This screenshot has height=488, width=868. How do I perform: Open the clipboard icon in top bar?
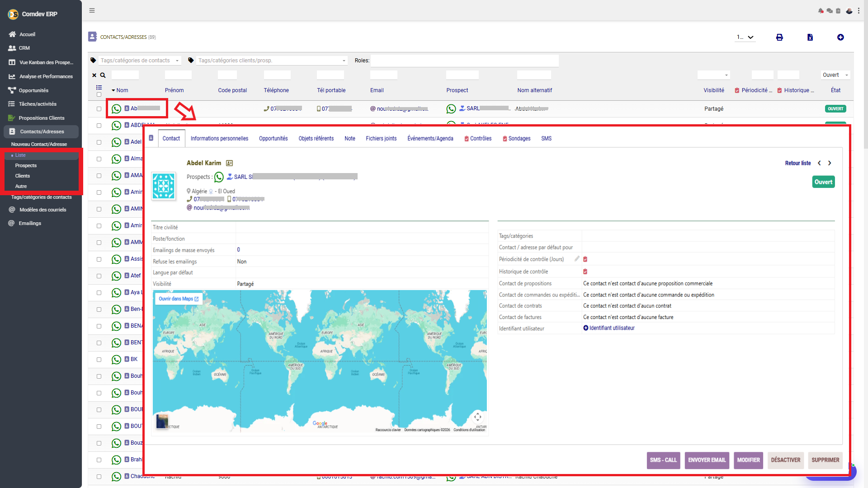pyautogui.click(x=838, y=11)
